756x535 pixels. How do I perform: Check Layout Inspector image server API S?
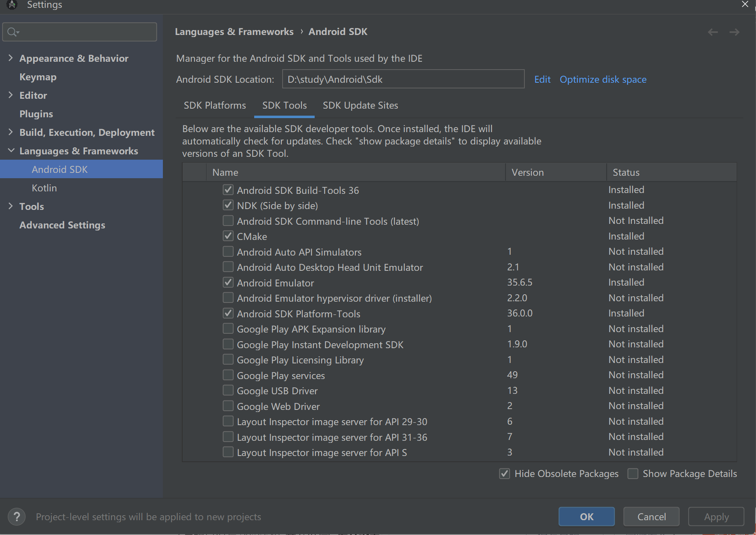228,452
